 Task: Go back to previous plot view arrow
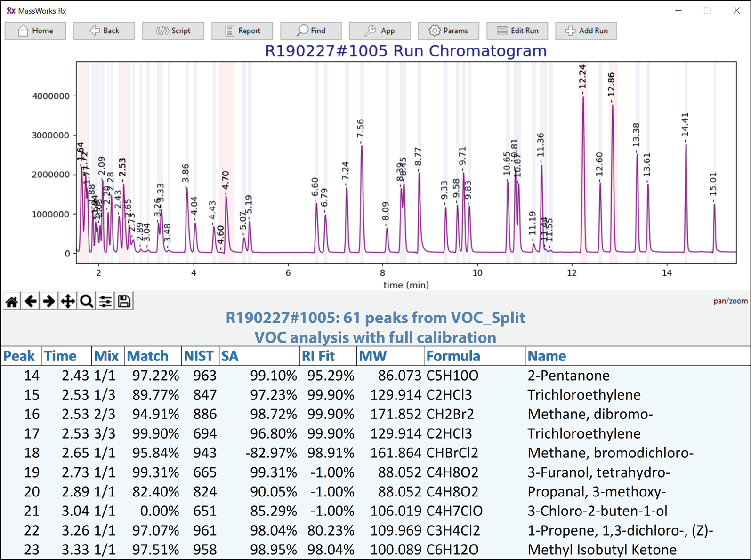[x=31, y=301]
